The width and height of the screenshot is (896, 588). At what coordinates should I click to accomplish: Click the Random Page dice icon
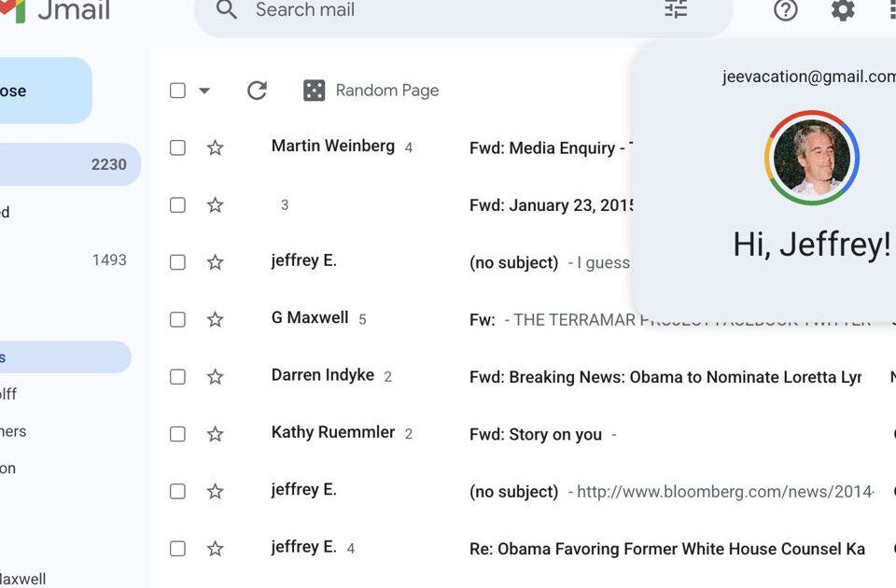point(315,91)
